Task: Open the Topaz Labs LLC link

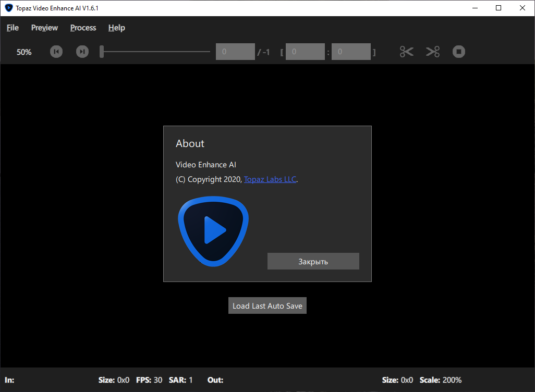Action: click(x=270, y=179)
